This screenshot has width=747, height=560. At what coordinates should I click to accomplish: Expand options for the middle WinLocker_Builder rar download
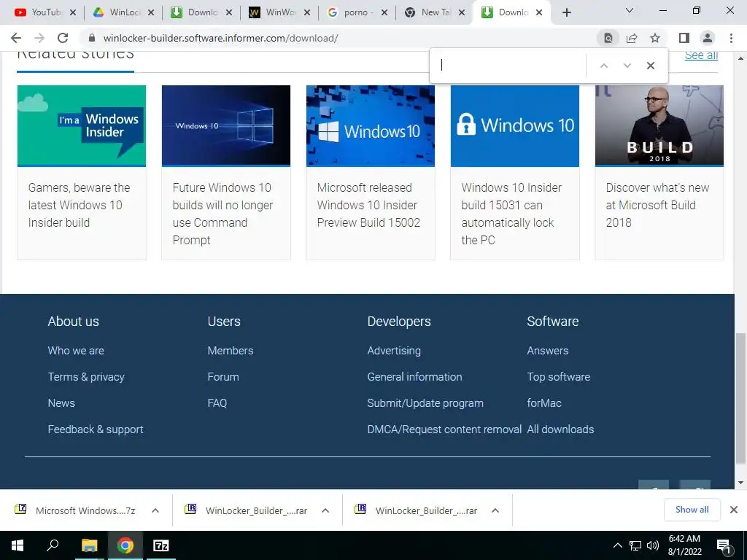click(x=325, y=510)
